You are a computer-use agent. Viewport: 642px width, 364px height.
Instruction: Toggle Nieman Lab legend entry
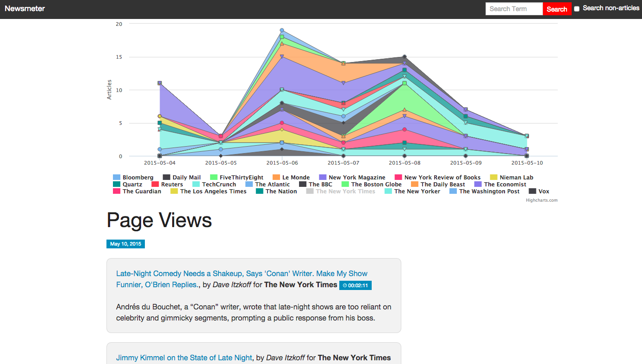click(512, 178)
